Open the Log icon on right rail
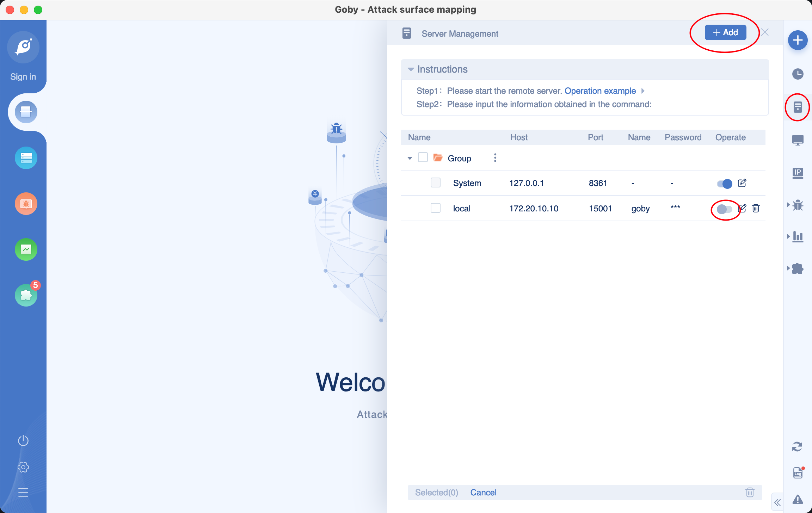 pyautogui.click(x=798, y=473)
